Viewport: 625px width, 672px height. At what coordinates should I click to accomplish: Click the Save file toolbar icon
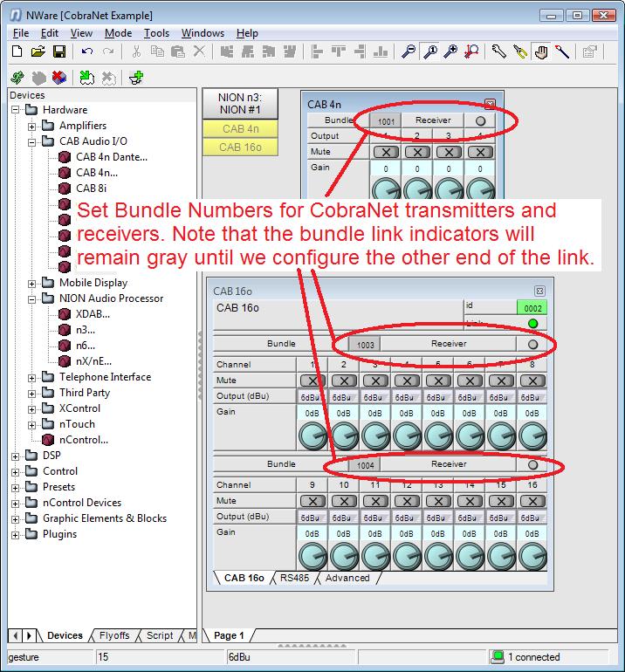(x=59, y=51)
